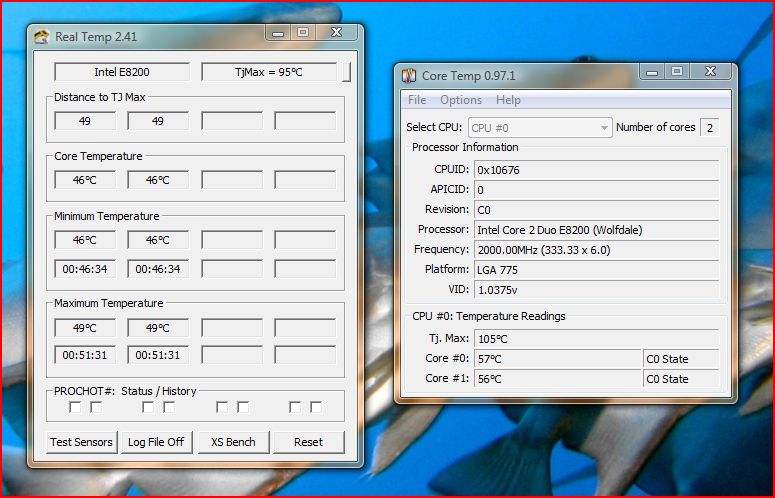Close the Real Temp 2.41 window

(x=337, y=33)
